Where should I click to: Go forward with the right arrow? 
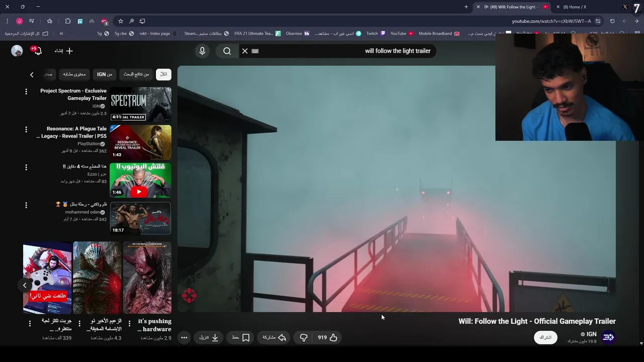(636, 21)
